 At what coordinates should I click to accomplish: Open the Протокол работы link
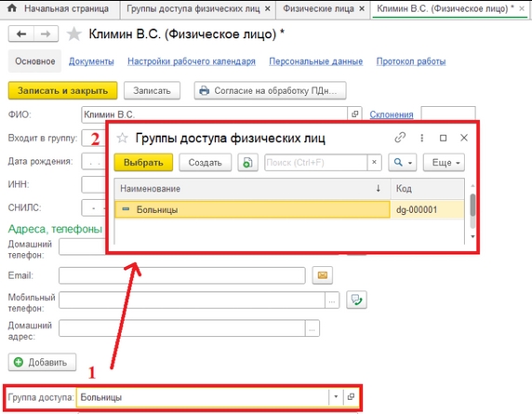[411, 61]
